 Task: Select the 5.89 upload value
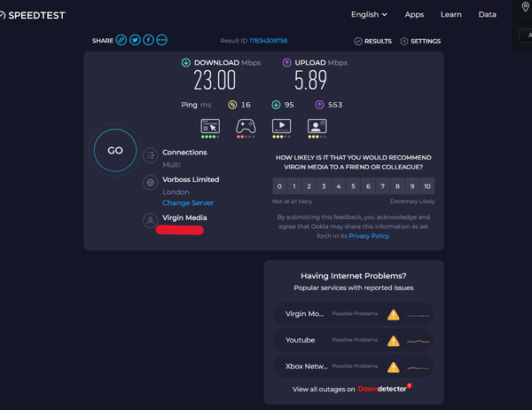pos(310,81)
